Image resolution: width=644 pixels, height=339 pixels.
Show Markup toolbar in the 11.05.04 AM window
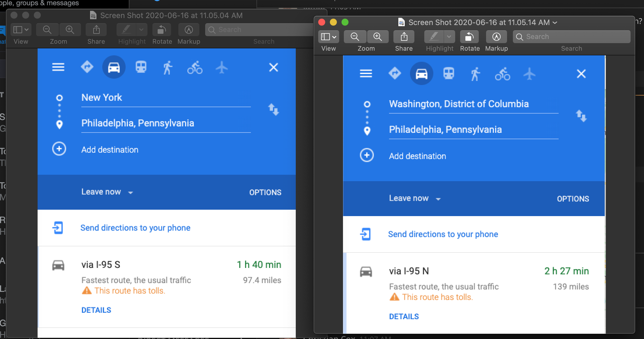coord(189,30)
